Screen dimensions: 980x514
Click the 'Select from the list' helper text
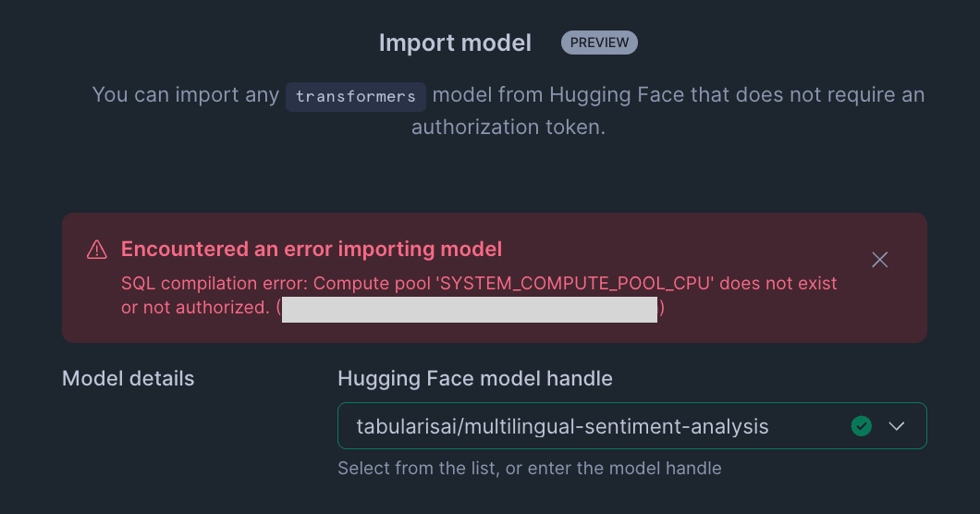pyautogui.click(x=529, y=468)
